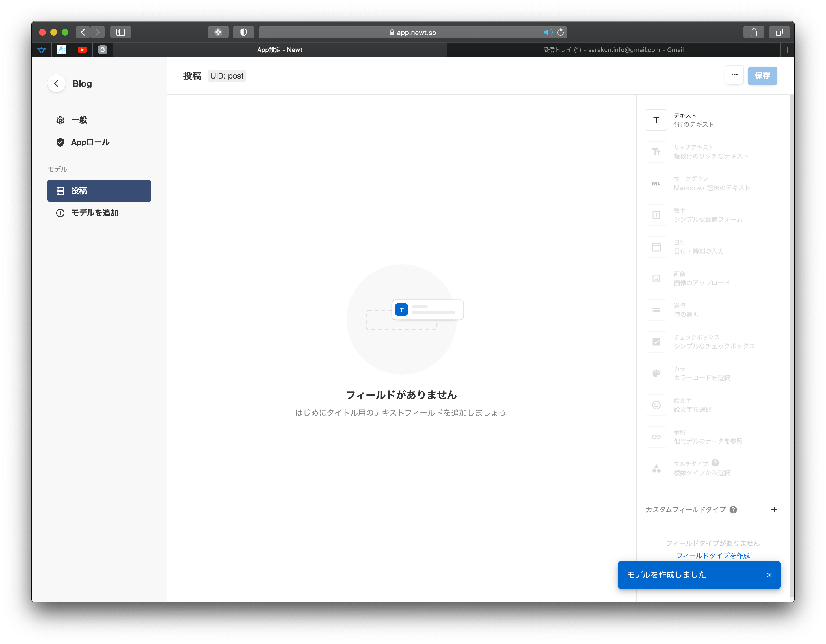Open the Safari share menu
The width and height of the screenshot is (826, 644).
click(754, 32)
